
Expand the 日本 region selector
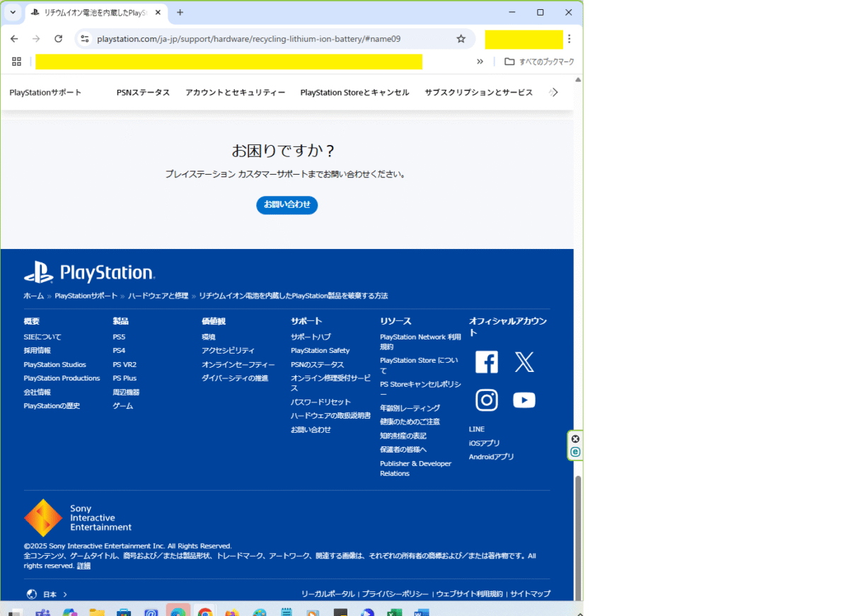coord(47,594)
